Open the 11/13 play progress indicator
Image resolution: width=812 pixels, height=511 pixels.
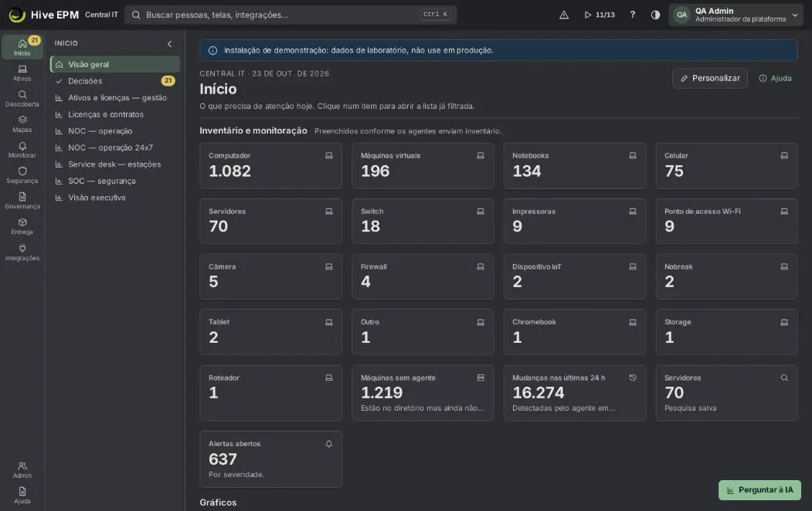600,15
